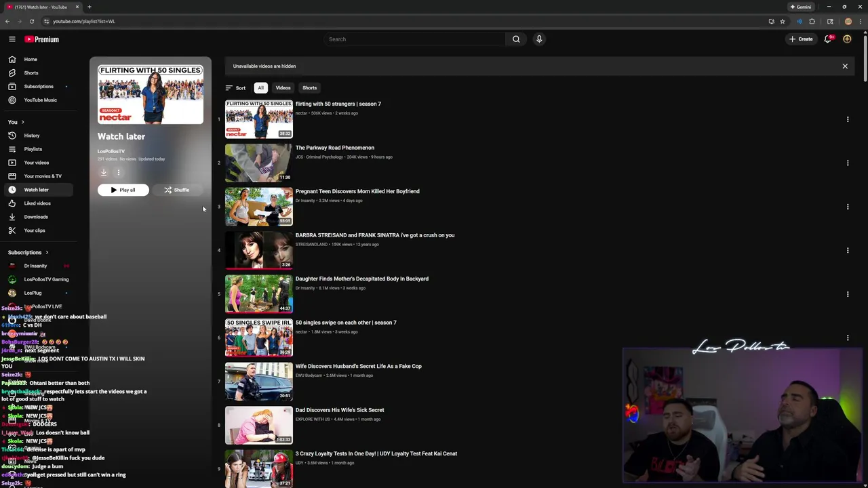
Task: Start voice search with microphone
Action: pyautogui.click(x=539, y=39)
